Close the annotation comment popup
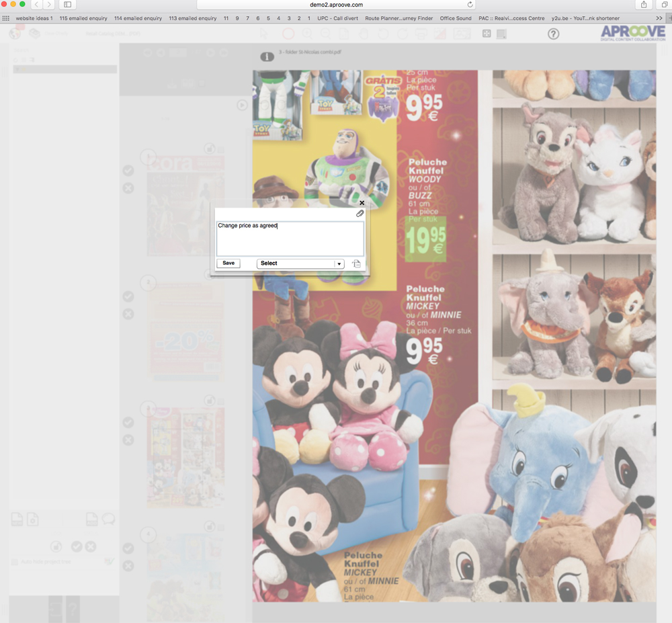 pyautogui.click(x=362, y=202)
